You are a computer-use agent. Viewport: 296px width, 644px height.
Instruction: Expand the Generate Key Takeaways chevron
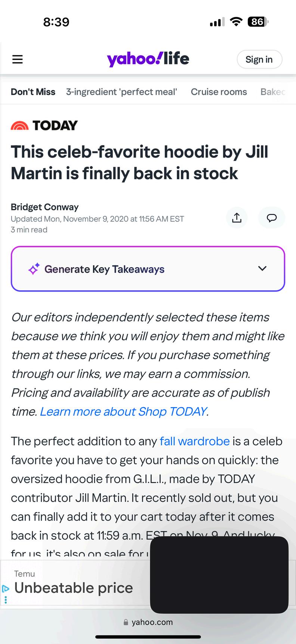[x=262, y=268]
